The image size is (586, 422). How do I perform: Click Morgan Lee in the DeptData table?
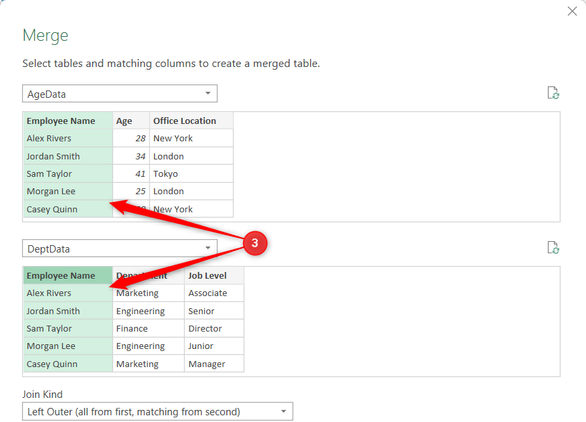[x=68, y=346]
